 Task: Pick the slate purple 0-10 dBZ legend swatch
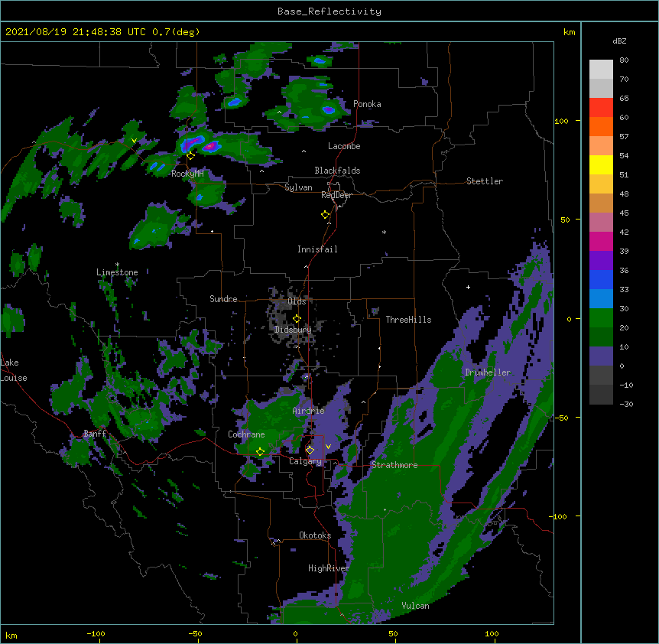(x=601, y=356)
